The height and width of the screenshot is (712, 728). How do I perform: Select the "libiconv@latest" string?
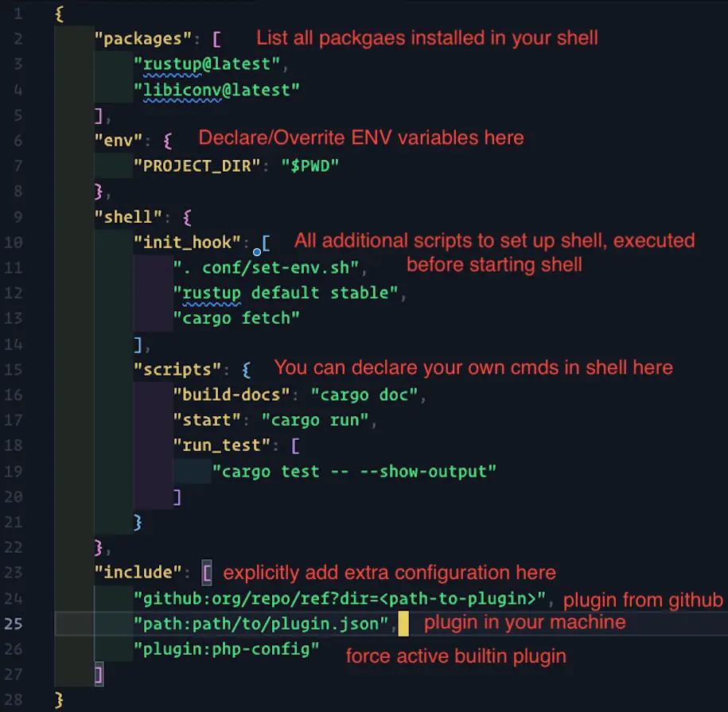[x=217, y=90]
